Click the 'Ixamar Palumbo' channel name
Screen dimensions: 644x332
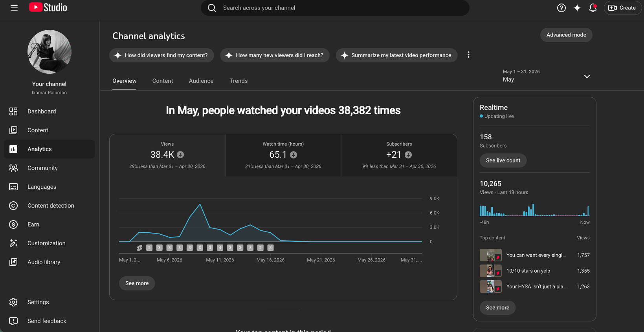50,93
